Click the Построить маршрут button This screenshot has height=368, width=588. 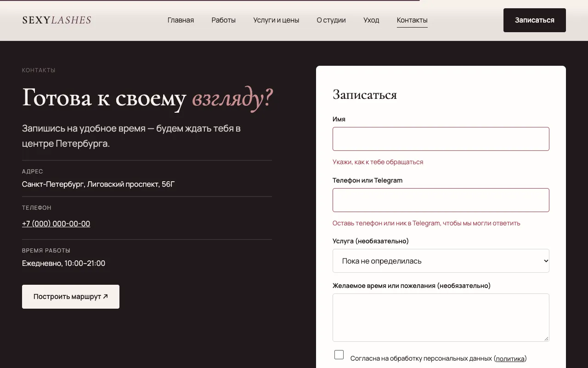click(71, 297)
